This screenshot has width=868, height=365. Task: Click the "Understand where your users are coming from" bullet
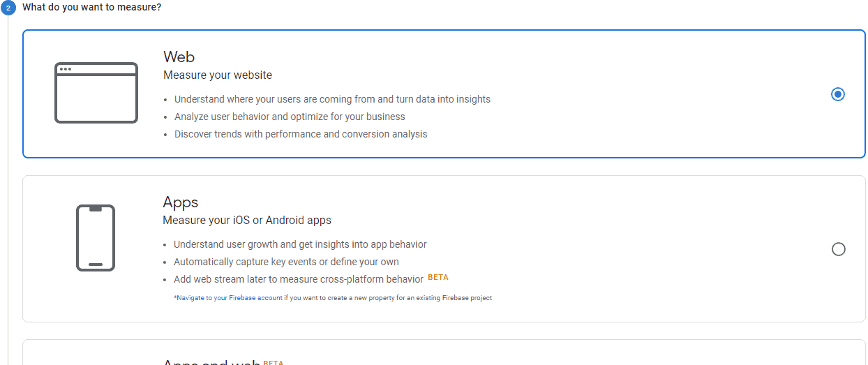point(332,99)
